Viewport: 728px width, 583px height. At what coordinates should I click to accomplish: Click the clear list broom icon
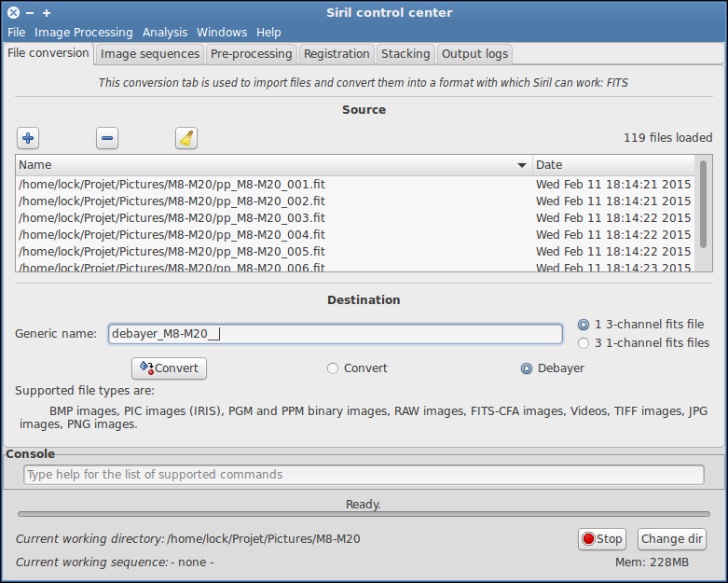coord(186,138)
